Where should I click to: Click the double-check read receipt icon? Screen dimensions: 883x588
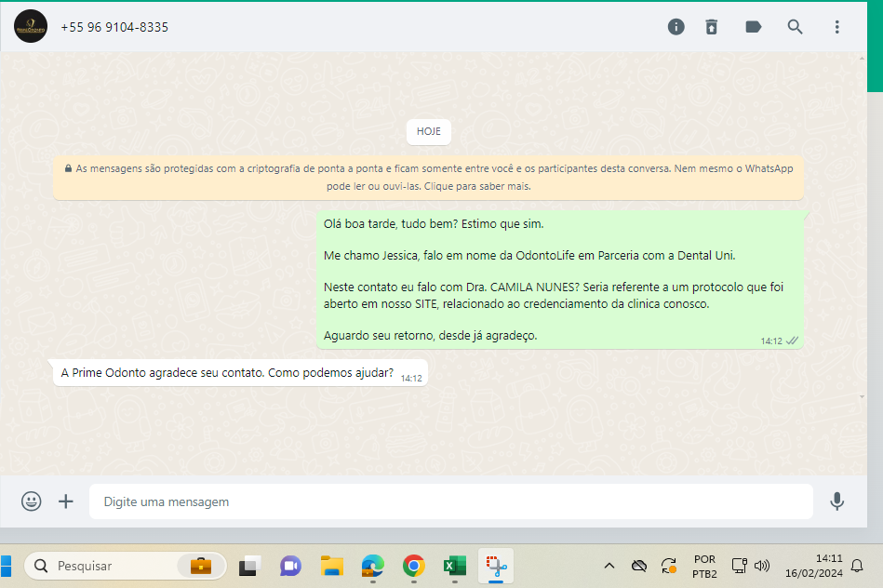click(792, 341)
